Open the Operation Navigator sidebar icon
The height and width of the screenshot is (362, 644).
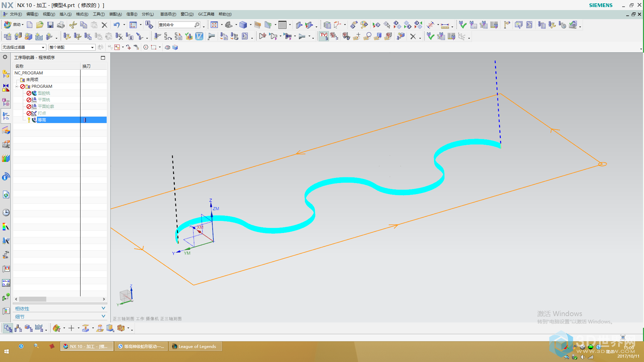6,116
